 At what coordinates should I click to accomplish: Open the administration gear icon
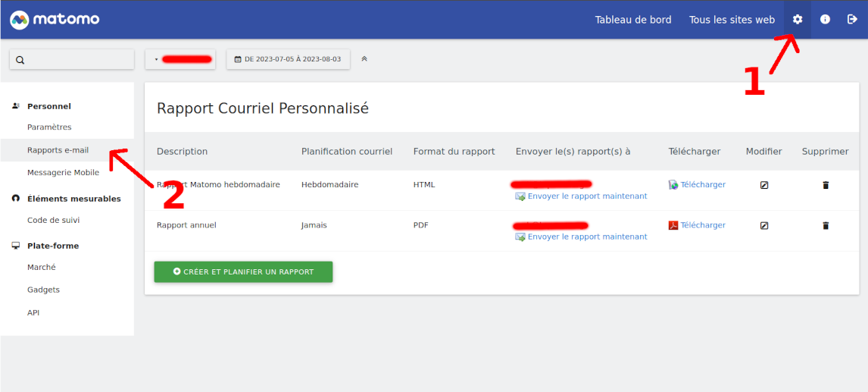798,20
